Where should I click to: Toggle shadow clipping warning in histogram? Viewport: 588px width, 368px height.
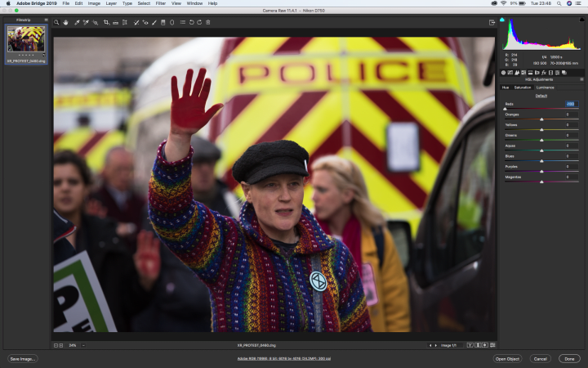coord(502,20)
